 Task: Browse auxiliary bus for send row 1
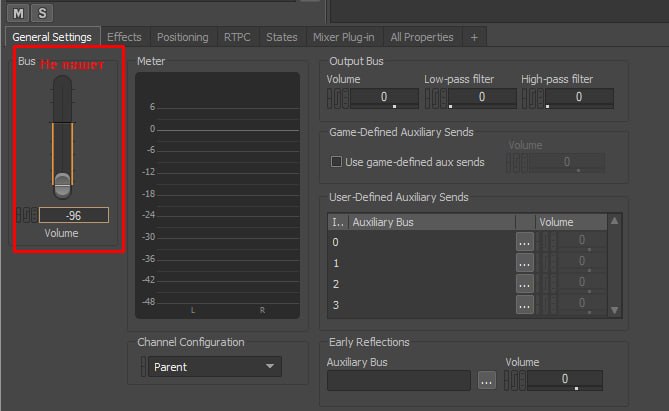point(525,263)
